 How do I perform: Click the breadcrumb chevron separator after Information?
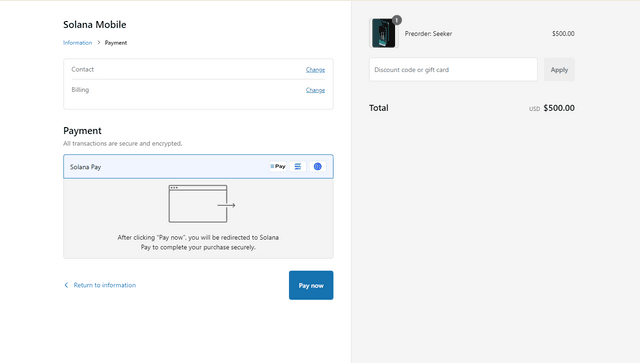[x=98, y=42]
